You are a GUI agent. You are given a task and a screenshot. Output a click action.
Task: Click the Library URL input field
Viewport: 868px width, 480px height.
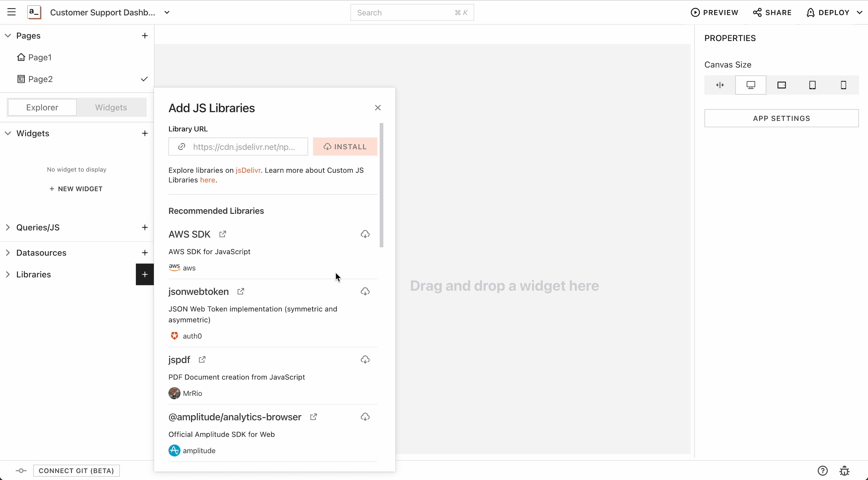[243, 147]
